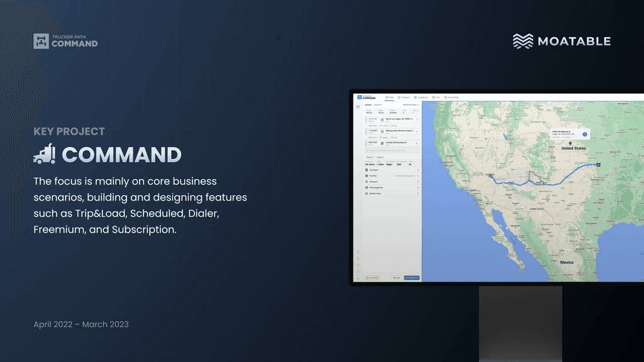Switch to the Fuel tab
The height and width of the screenshot is (362, 644).
click(x=436, y=97)
